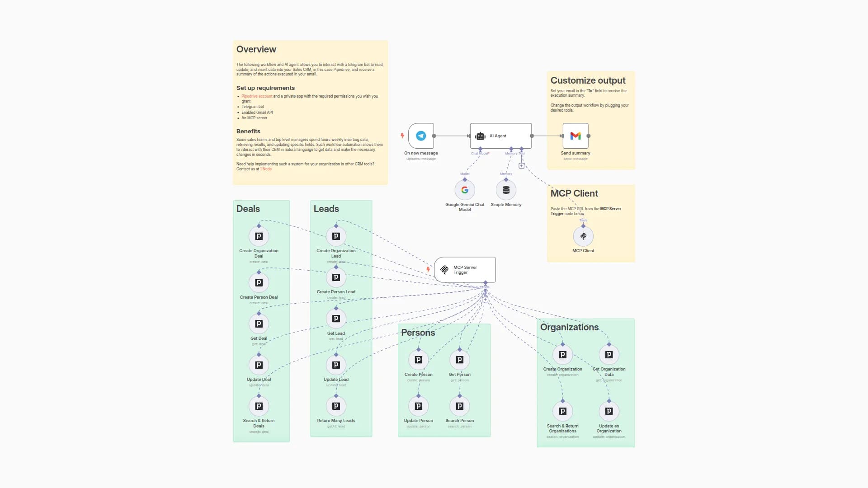Click the Set up requirements subheading

point(265,88)
